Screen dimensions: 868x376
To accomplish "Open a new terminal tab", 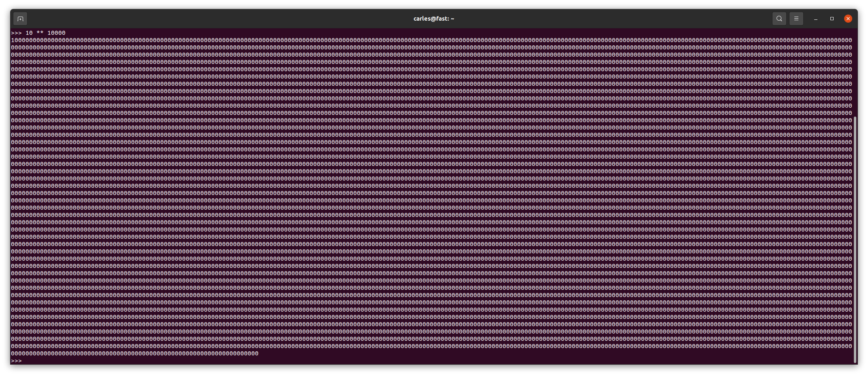I will click(x=20, y=19).
